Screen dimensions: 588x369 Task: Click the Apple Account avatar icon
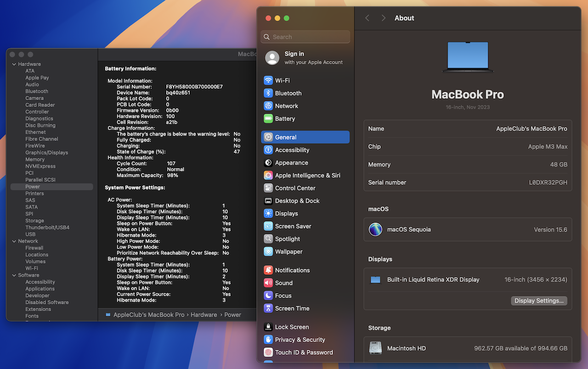[x=272, y=58]
